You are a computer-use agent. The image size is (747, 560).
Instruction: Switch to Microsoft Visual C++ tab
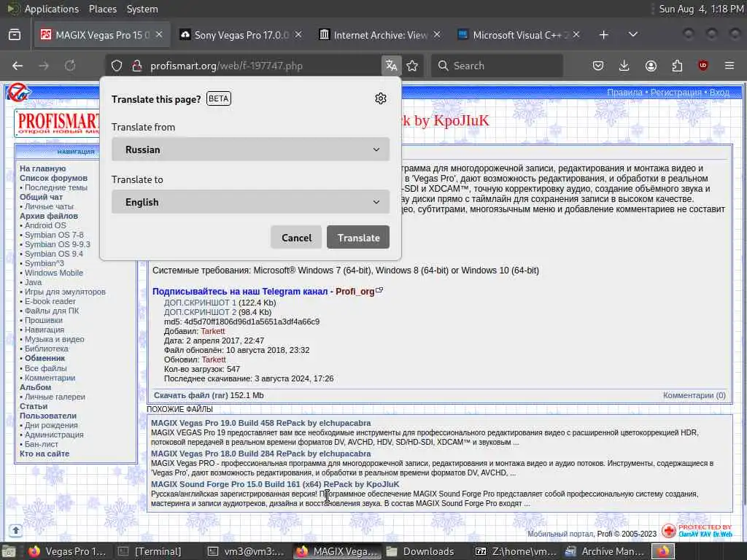[519, 35]
